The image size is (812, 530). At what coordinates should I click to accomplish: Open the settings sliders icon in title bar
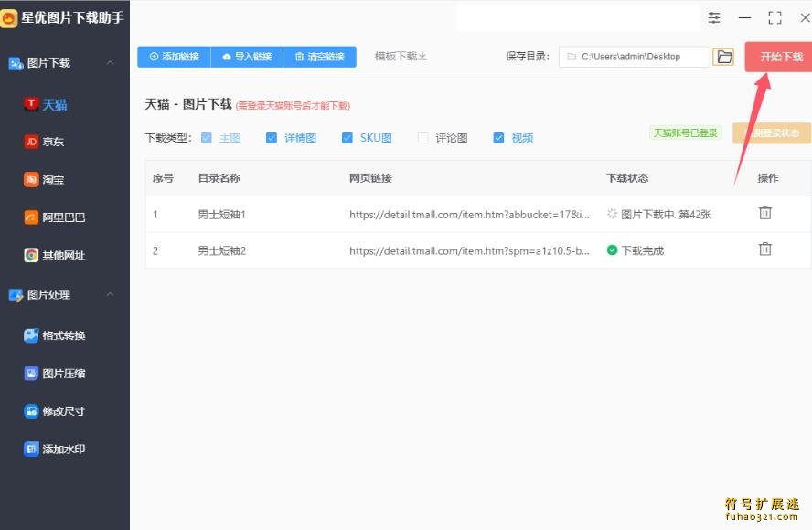coord(714,18)
